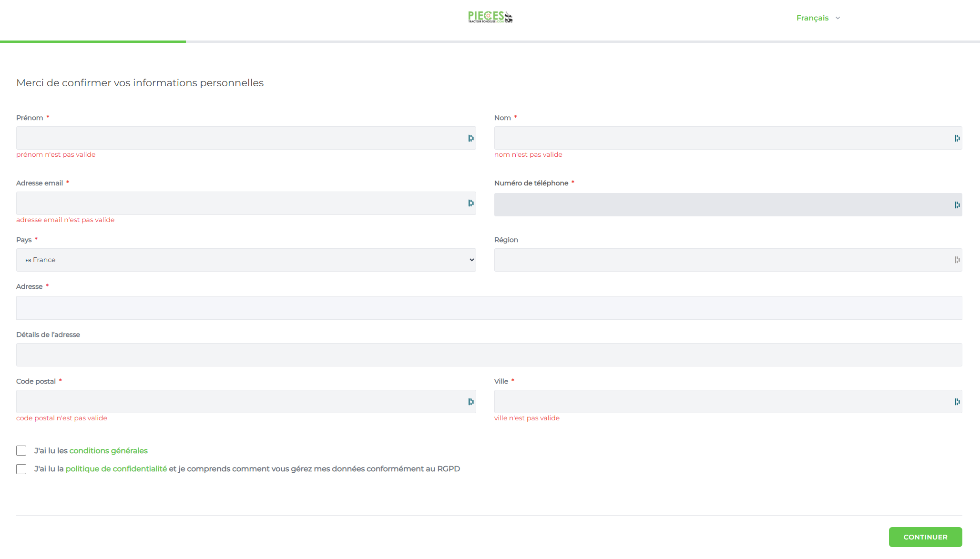Focus the Adresse input field
This screenshot has width=980, height=559.
(x=489, y=308)
